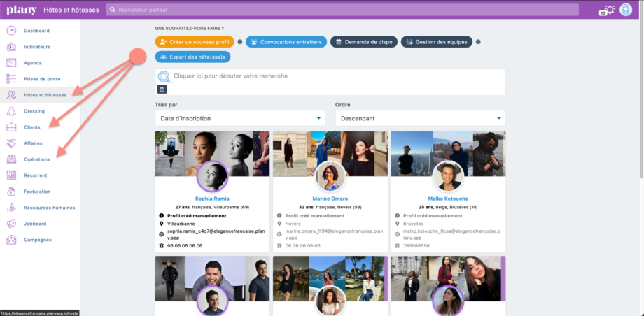644x316 pixels.
Task: Click the magnifier icon in profile search
Action: [x=164, y=76]
